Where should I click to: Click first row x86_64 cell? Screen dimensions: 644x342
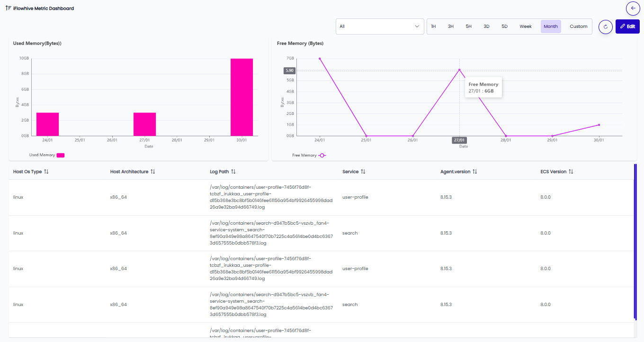click(118, 197)
